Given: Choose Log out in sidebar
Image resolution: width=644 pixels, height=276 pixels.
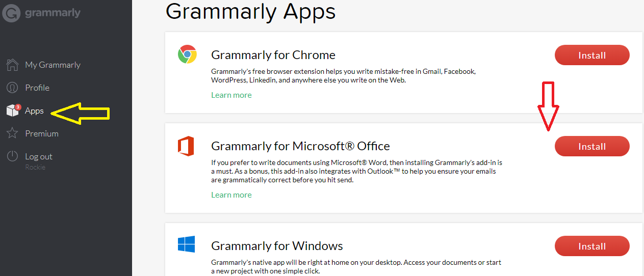Looking at the screenshot, I should (x=39, y=156).
